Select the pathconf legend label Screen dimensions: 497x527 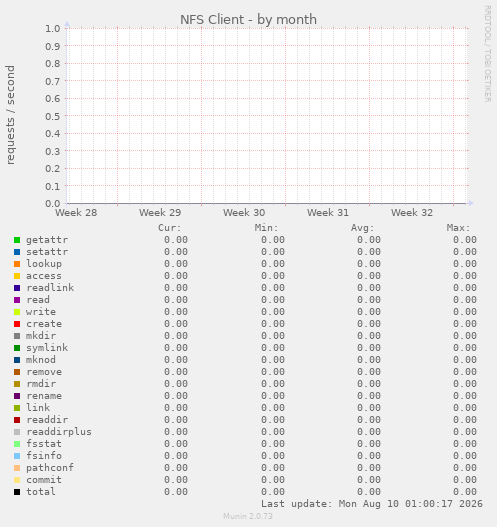coord(50,468)
